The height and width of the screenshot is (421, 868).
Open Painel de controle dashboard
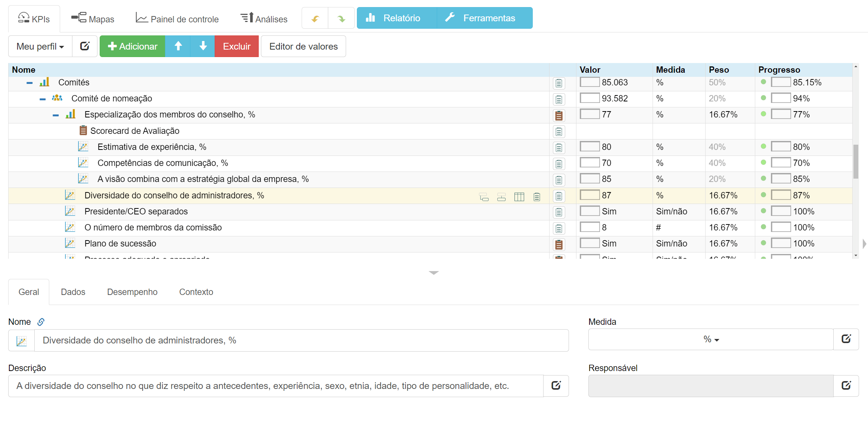177,18
